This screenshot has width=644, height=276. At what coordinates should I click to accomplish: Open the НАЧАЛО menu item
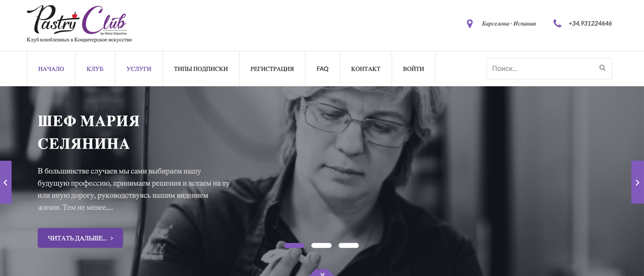pyautogui.click(x=51, y=69)
